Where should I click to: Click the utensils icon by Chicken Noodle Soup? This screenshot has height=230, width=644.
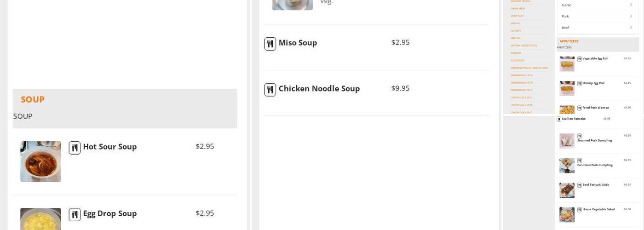[270, 90]
